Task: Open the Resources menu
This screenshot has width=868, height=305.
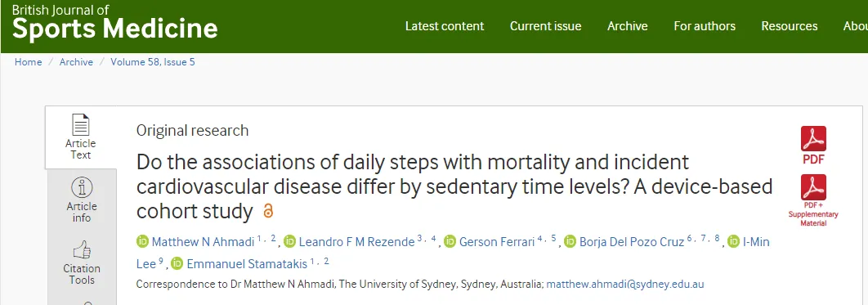Action: click(x=789, y=26)
